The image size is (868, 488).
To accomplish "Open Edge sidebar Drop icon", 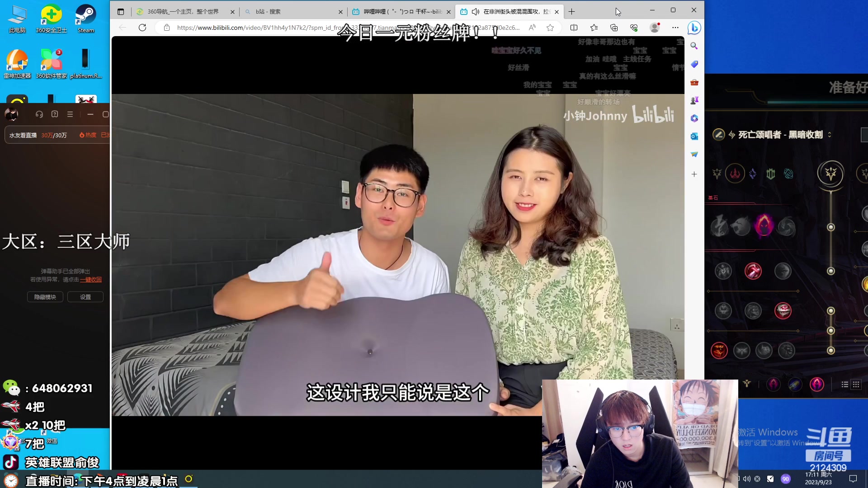I will (x=694, y=155).
